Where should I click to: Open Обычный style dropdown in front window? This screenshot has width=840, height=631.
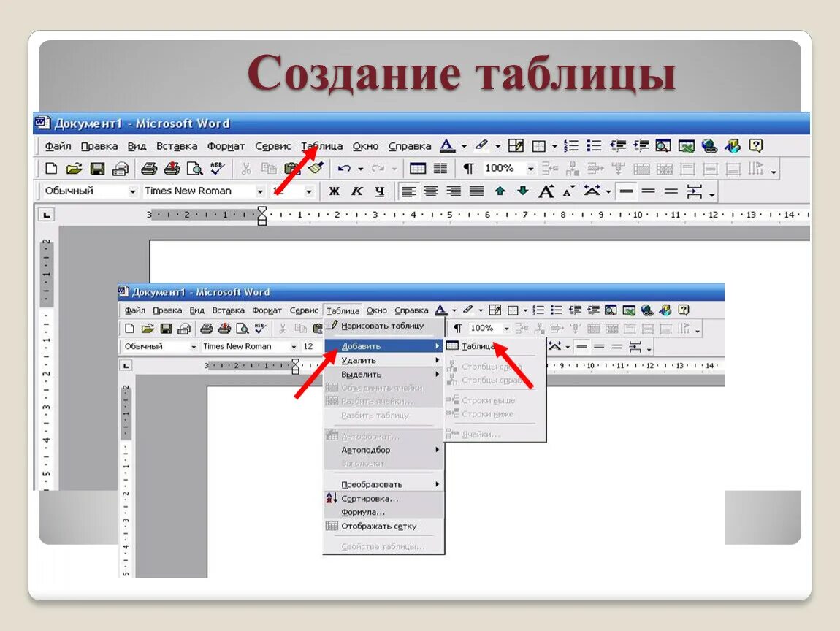194,347
